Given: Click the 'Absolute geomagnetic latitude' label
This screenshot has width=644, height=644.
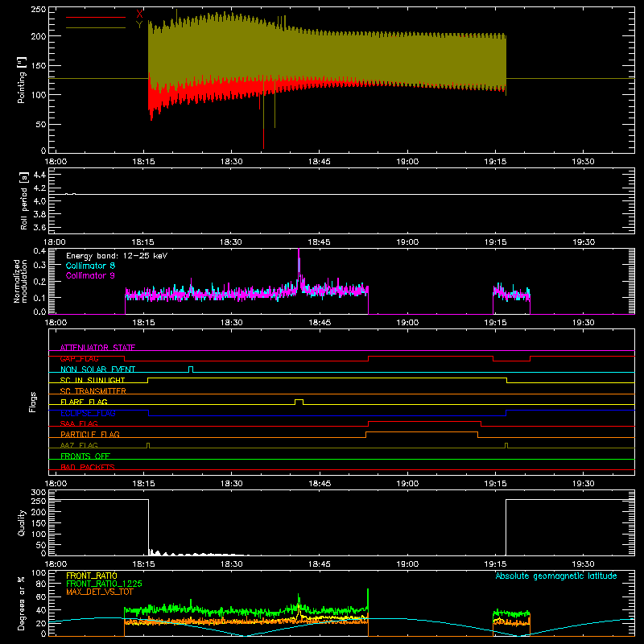Looking at the screenshot, I should click(x=556, y=576).
